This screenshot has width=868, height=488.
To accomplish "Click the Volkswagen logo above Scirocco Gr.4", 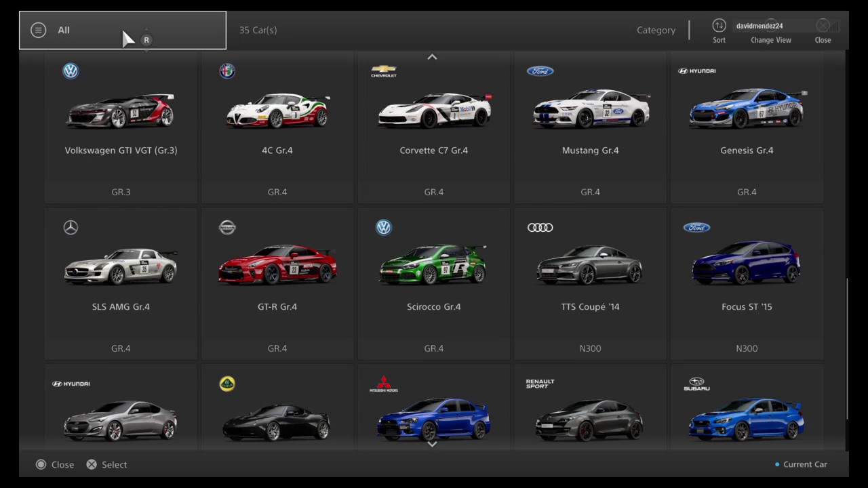I will coord(384,228).
